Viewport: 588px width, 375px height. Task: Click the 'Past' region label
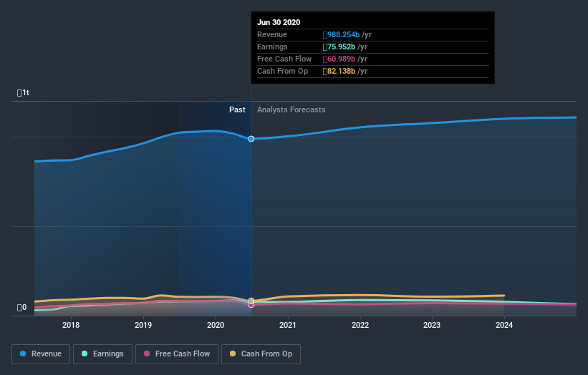click(x=237, y=109)
